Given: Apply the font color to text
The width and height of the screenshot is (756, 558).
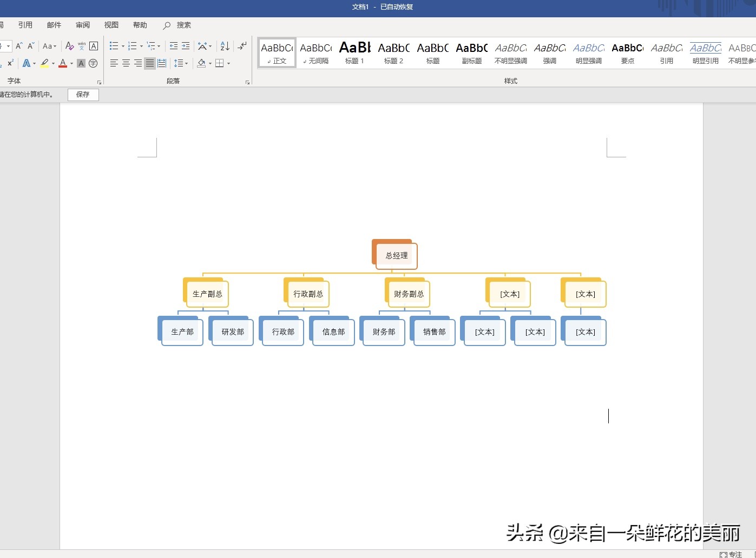Looking at the screenshot, I should point(63,64).
